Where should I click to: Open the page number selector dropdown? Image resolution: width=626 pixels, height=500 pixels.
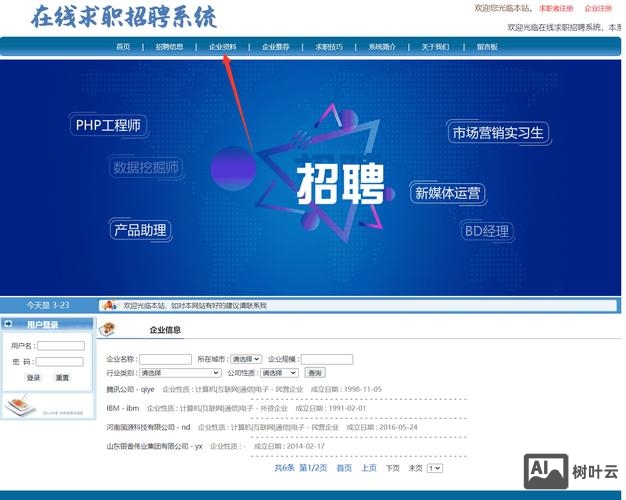coord(434,467)
